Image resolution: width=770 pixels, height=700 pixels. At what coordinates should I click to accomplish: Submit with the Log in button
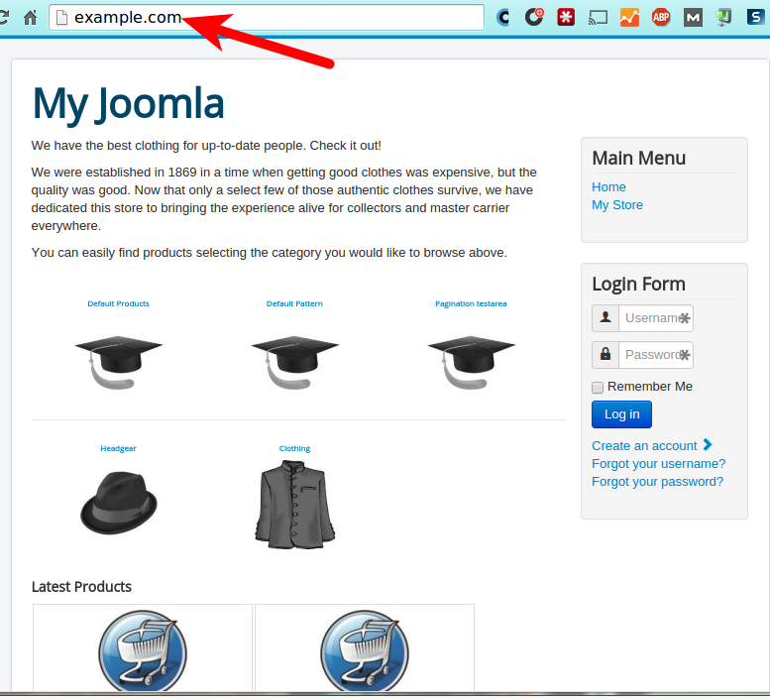[621, 414]
